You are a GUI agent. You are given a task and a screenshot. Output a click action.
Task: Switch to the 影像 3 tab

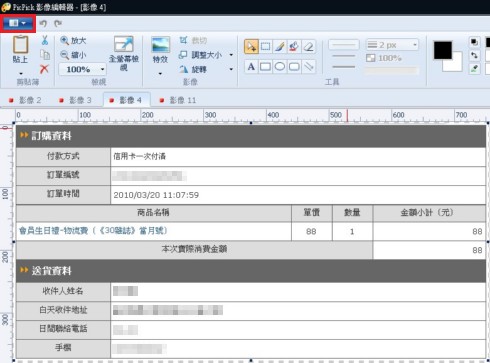click(x=75, y=100)
